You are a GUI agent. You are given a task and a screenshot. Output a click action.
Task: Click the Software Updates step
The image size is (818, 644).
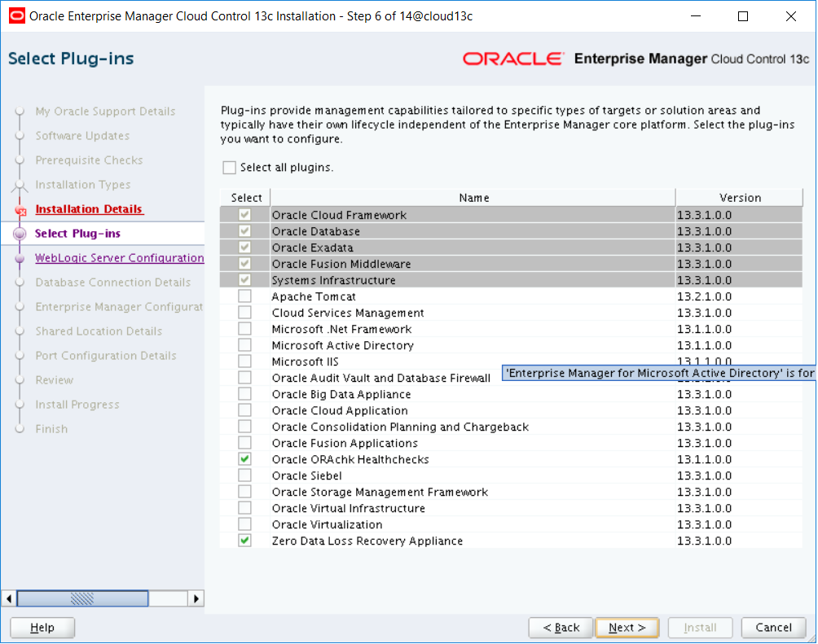click(x=82, y=136)
